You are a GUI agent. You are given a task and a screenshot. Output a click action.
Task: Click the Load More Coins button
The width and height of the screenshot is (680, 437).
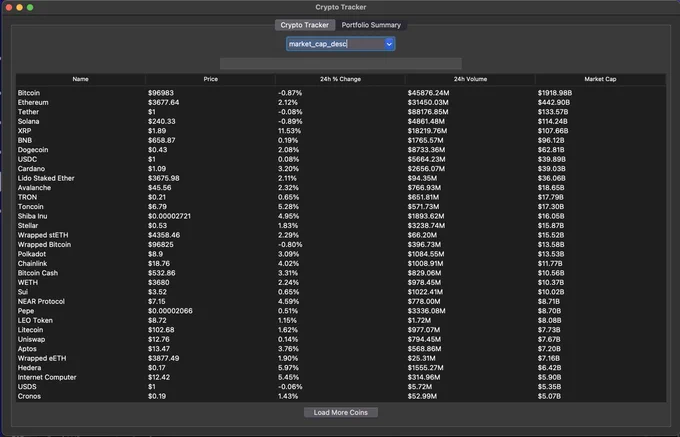340,412
